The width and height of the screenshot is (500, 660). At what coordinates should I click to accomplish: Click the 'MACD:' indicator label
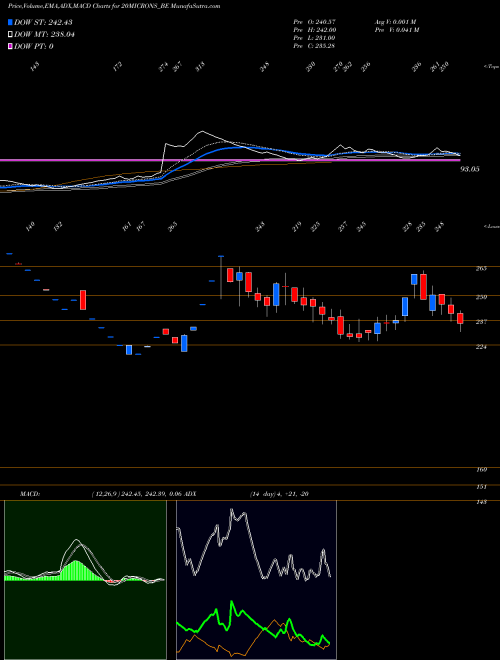[30, 494]
